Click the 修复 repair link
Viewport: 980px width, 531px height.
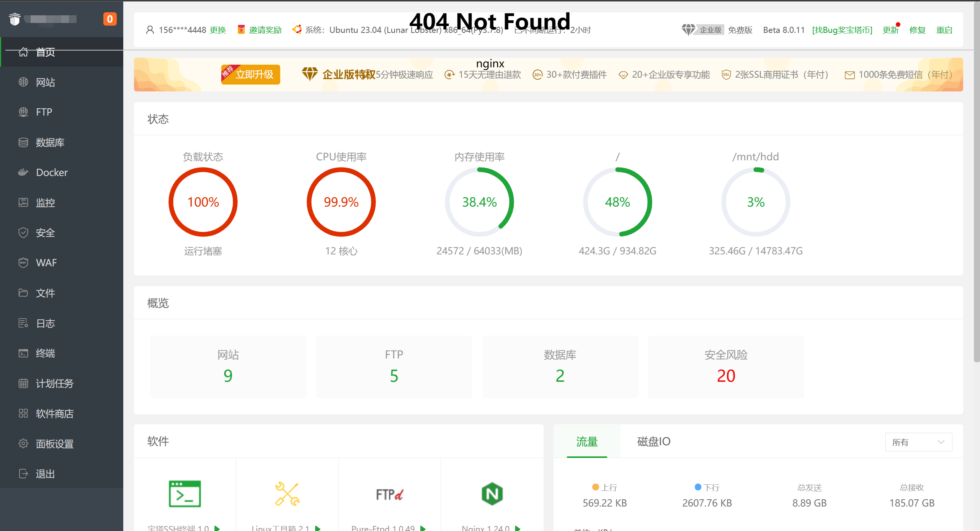pos(917,30)
